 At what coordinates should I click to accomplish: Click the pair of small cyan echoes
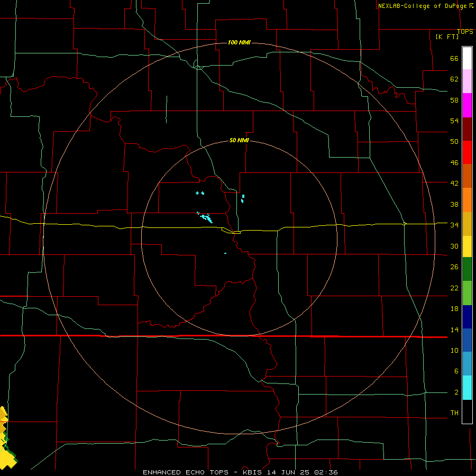point(200,193)
